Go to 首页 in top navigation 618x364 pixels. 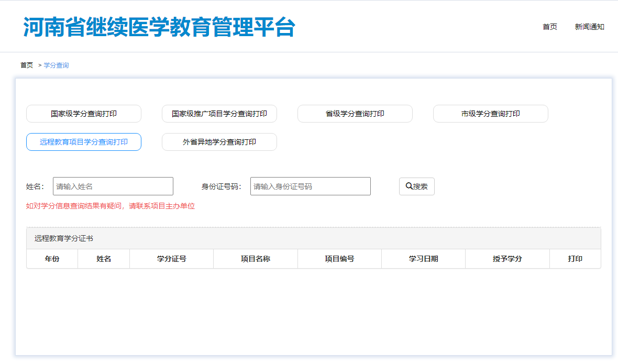(x=550, y=27)
